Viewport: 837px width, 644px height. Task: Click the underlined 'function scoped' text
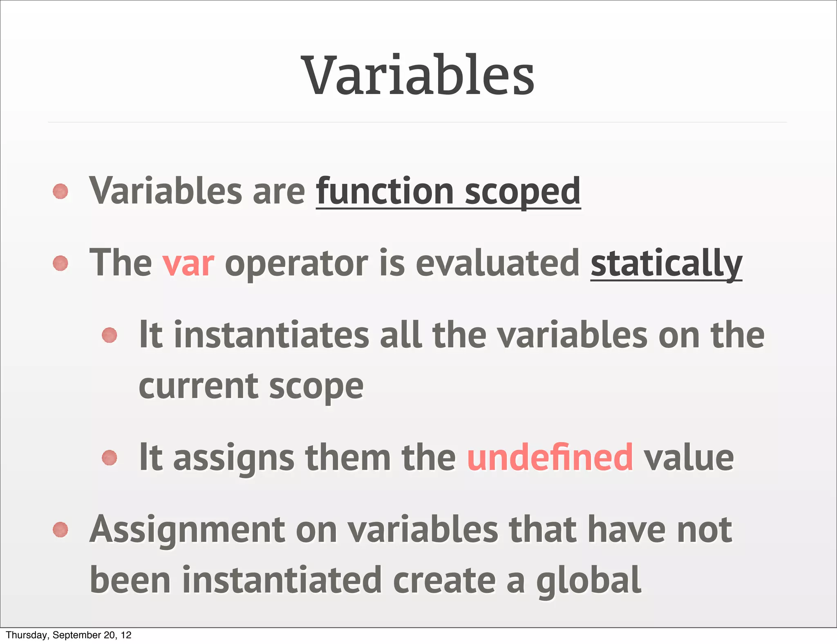click(x=448, y=192)
